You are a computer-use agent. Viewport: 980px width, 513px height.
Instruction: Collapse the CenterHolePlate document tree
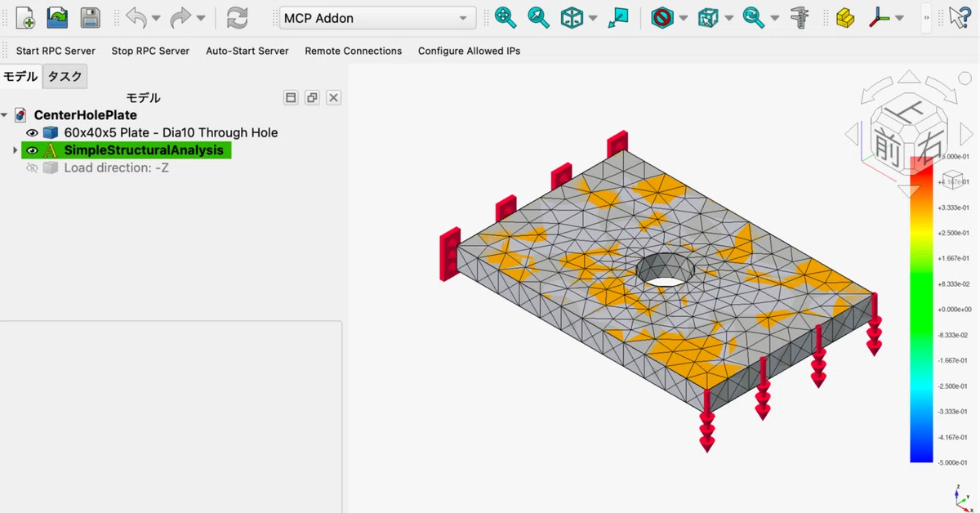click(x=5, y=115)
